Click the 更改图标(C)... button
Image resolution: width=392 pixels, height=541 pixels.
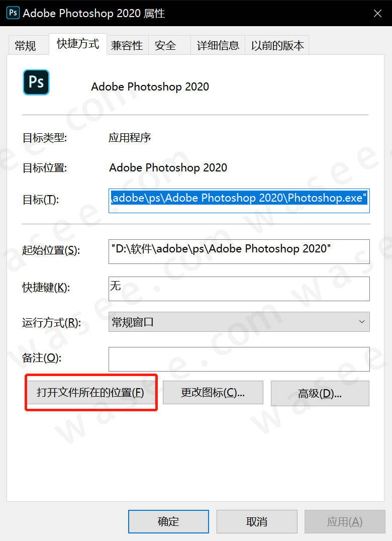(x=213, y=392)
